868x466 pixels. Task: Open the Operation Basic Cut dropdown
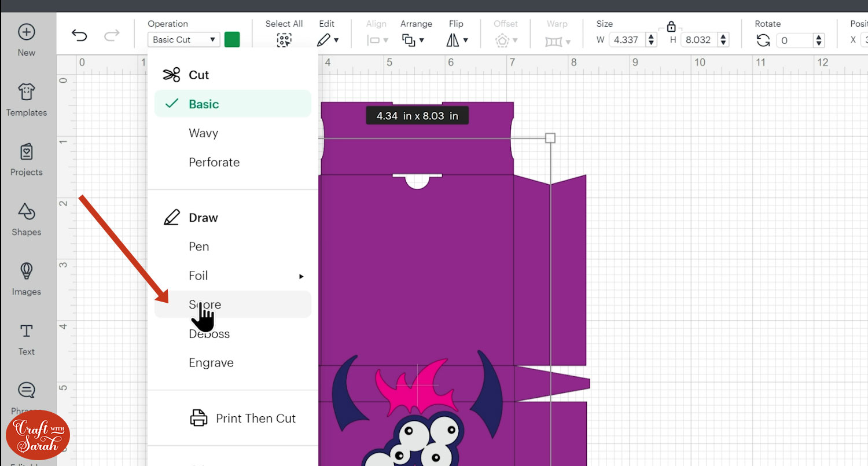pyautogui.click(x=183, y=40)
